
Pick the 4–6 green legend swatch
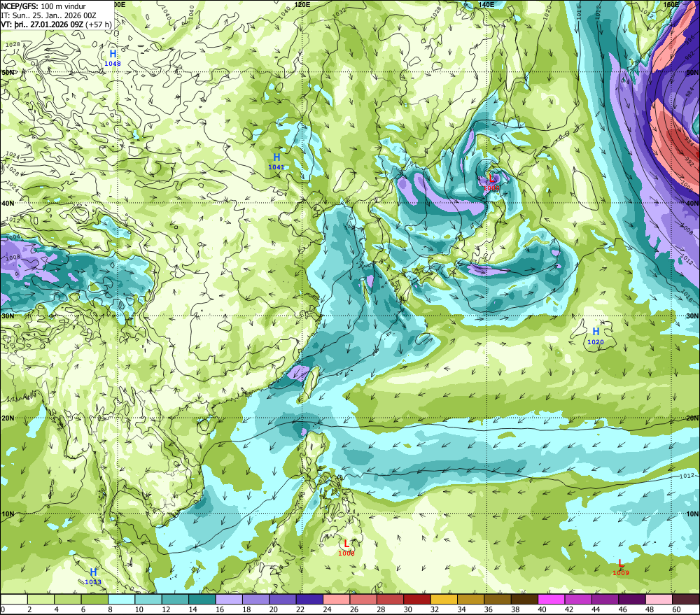pos(68,599)
